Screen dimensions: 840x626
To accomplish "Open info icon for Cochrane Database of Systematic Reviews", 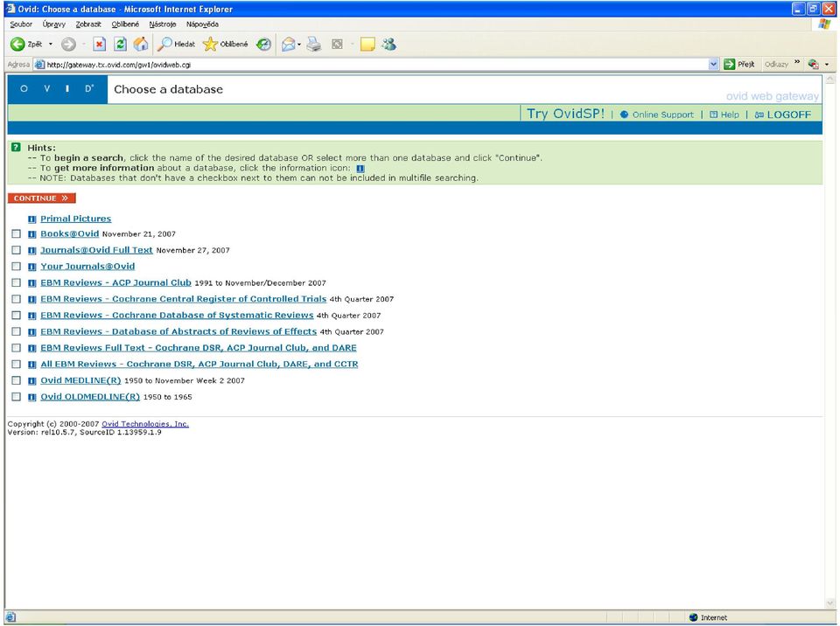I will [x=32, y=316].
